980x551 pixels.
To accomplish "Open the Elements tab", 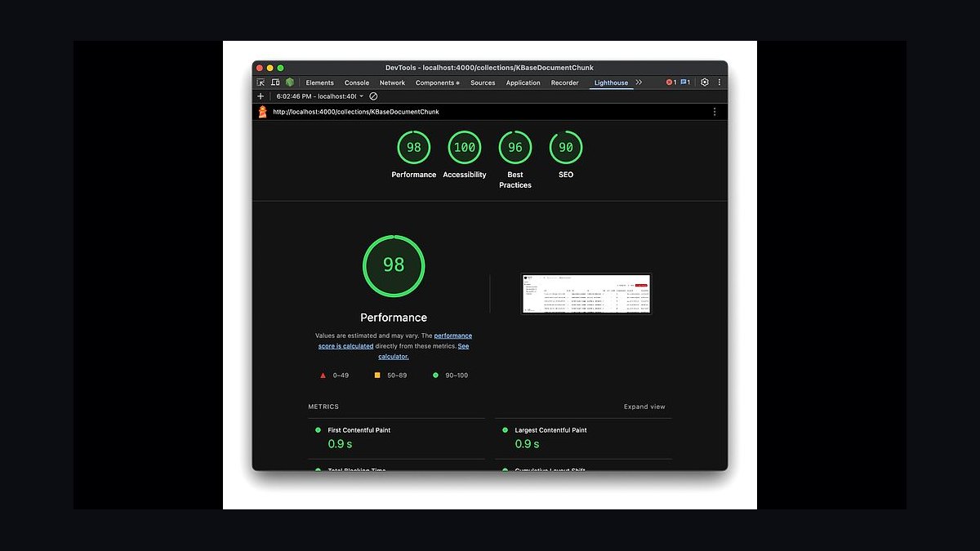I will pos(320,82).
